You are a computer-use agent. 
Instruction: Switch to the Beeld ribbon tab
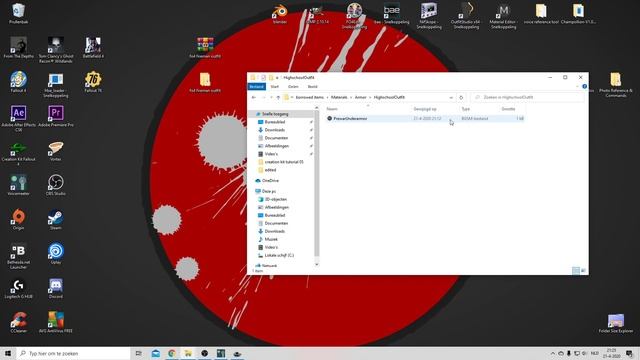click(312, 87)
